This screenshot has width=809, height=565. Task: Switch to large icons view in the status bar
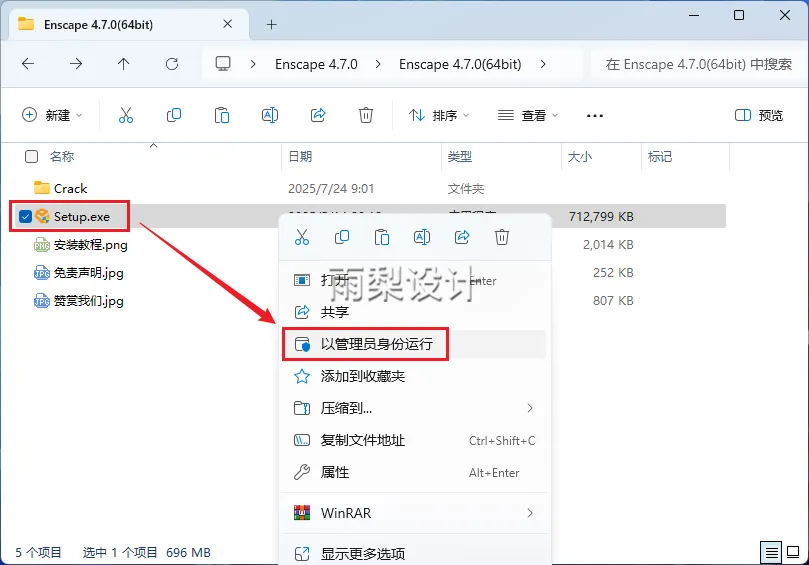pyautogui.click(x=794, y=553)
